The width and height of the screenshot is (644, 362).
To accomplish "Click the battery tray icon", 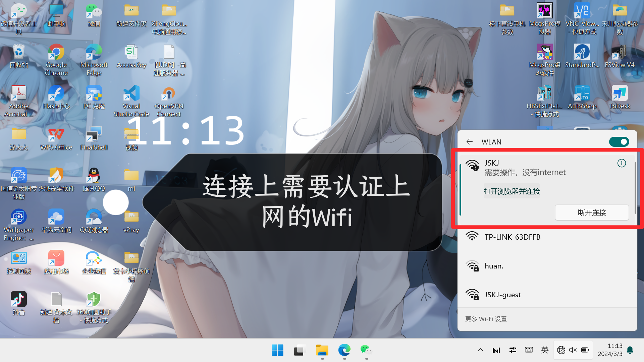I will (585, 350).
